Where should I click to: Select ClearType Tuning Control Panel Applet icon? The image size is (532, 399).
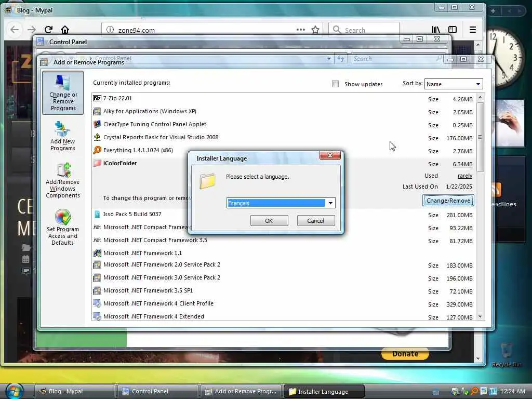[x=97, y=124]
